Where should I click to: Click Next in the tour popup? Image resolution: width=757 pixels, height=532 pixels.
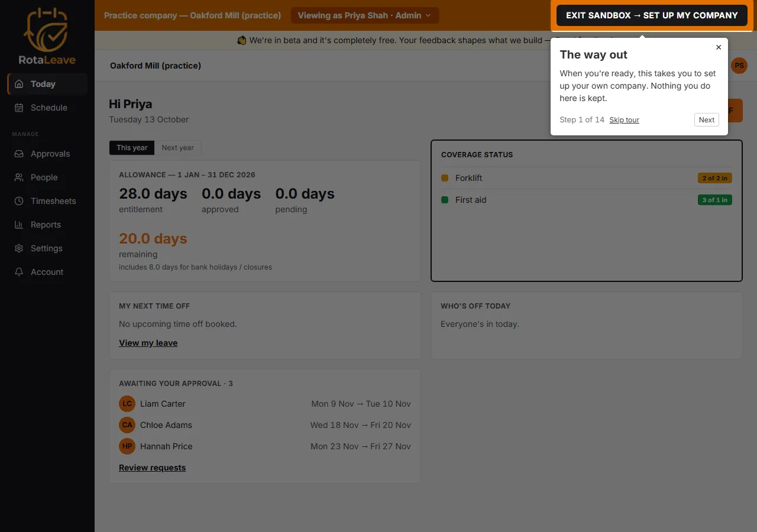(x=707, y=120)
